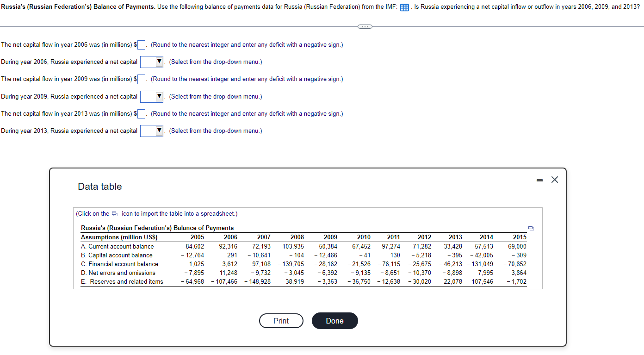
Task: Open the 2013 net capital drop-down
Action: [152, 131]
